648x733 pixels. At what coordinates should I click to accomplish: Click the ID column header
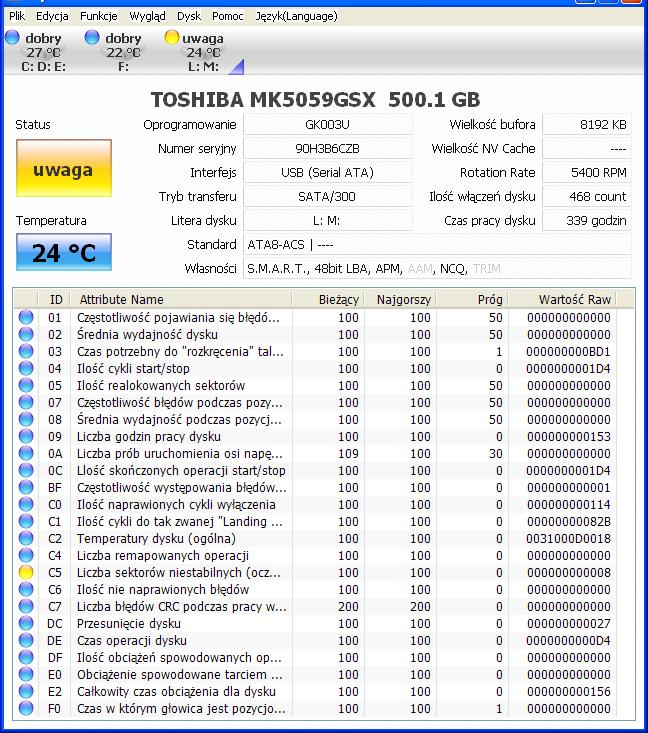[54, 299]
